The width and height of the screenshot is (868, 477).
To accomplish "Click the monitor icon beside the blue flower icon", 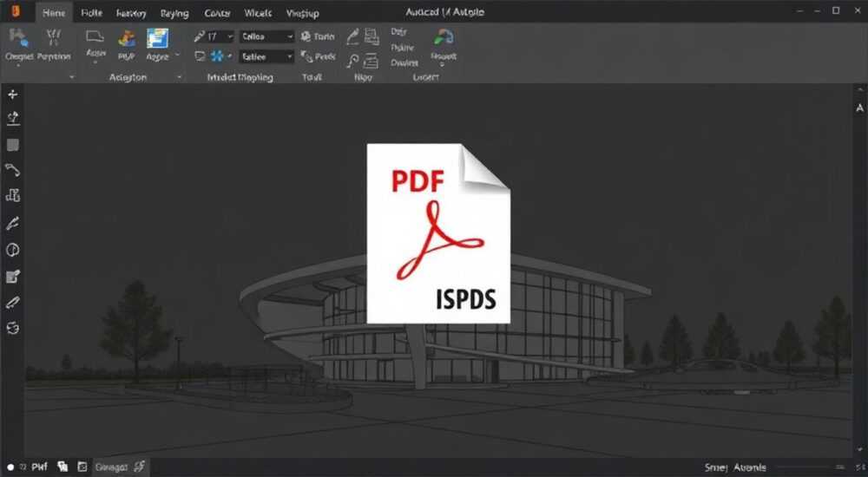I will [200, 56].
